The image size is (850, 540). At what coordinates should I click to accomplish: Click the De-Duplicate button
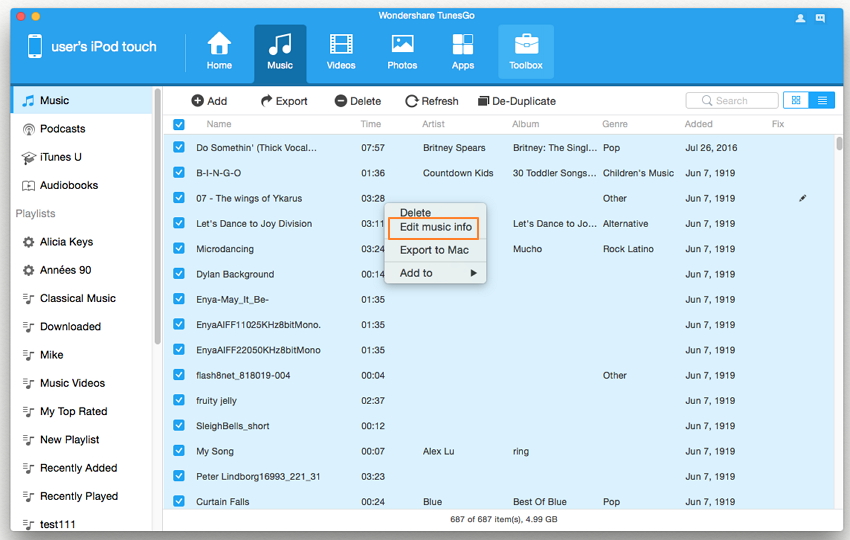(517, 101)
